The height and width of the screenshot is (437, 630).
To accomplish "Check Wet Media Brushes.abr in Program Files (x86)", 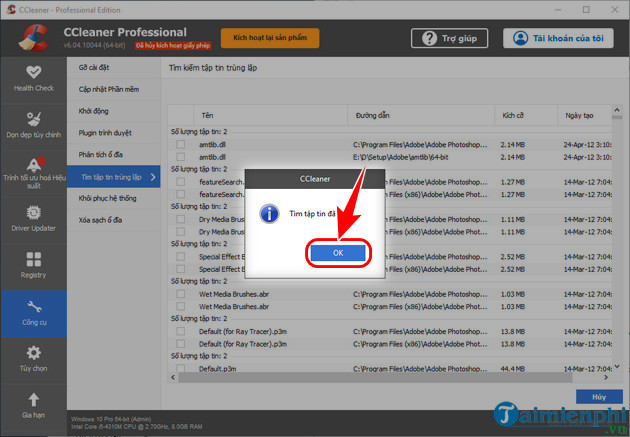I will 180,306.
